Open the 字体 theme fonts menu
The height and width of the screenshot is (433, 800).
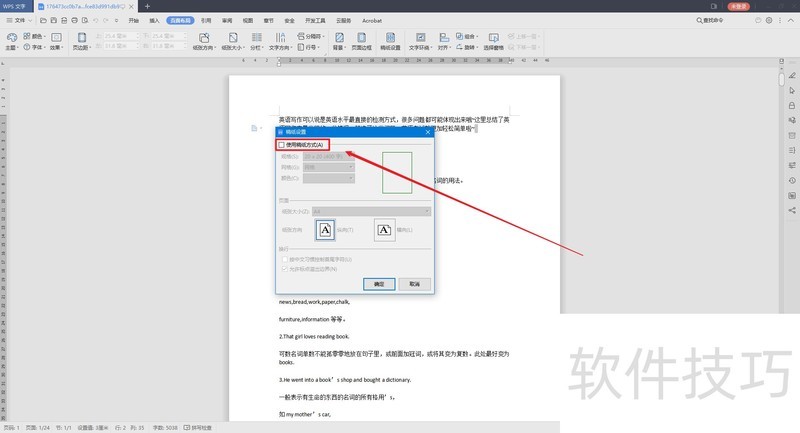click(x=34, y=47)
